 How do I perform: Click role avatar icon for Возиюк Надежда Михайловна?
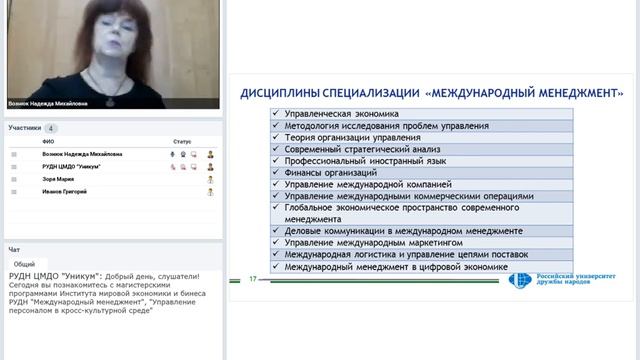(x=211, y=154)
